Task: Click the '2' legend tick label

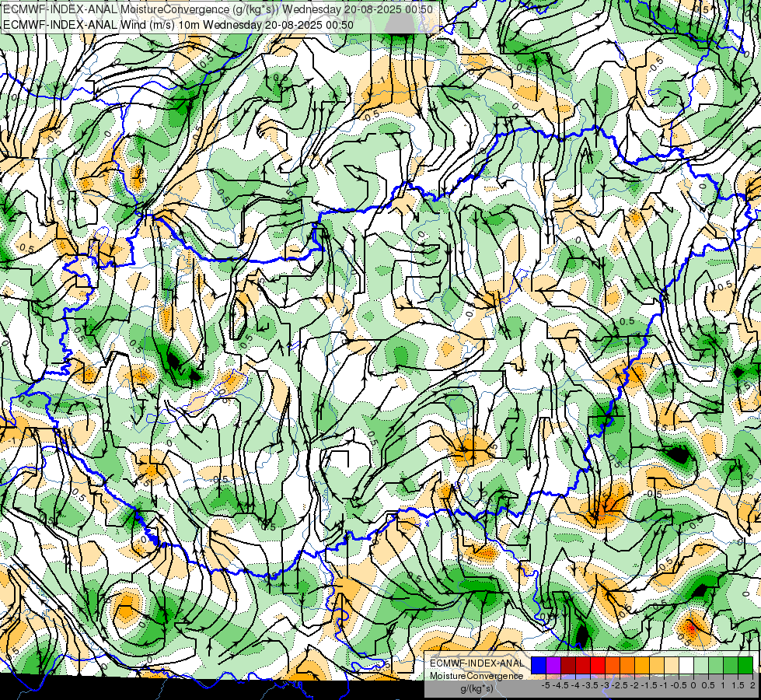Action: point(752,685)
